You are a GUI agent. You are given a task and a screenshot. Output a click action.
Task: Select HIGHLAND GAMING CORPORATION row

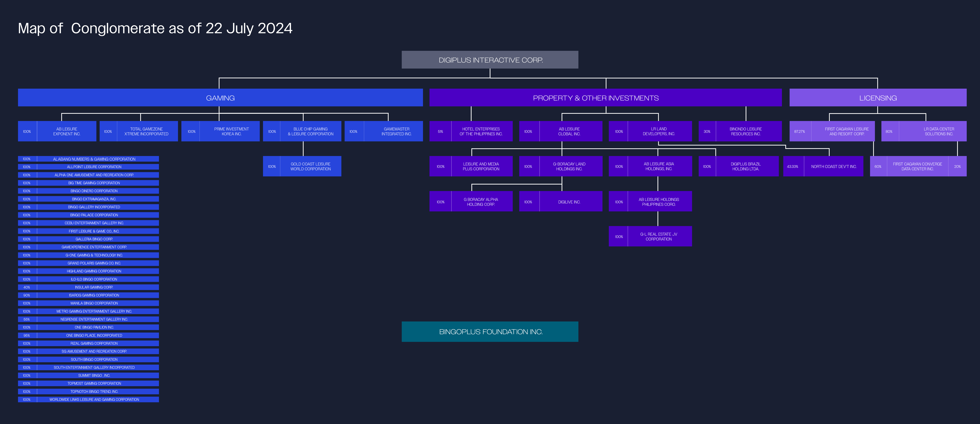88,271
